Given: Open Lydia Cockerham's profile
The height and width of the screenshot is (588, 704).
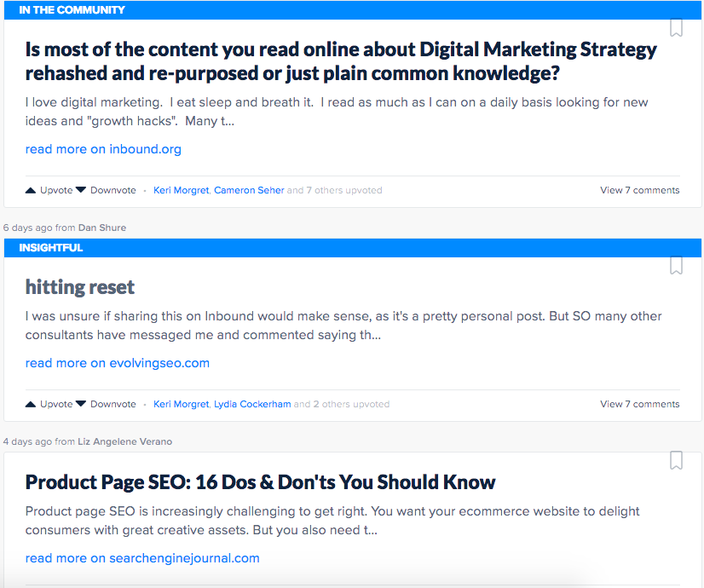Looking at the screenshot, I should 252,403.
